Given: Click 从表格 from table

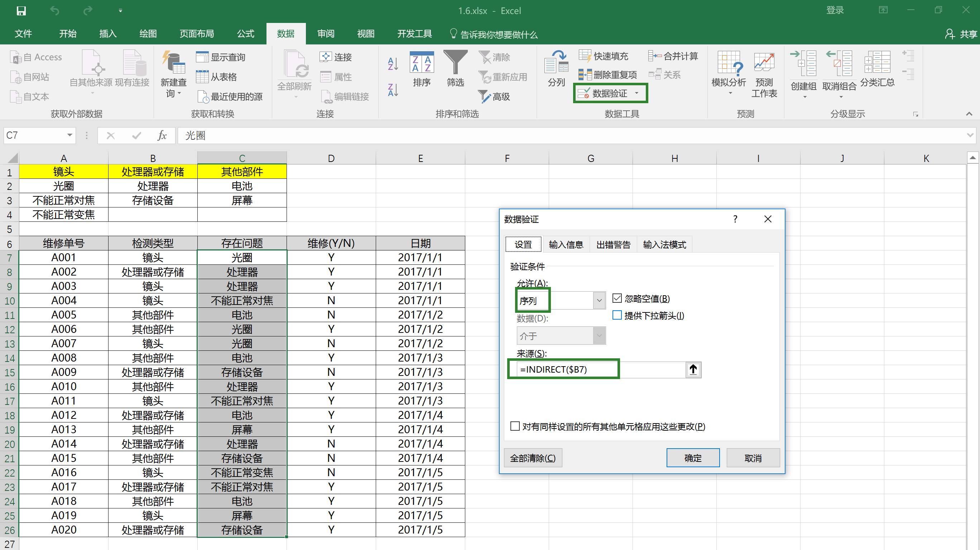Looking at the screenshot, I should (216, 77).
